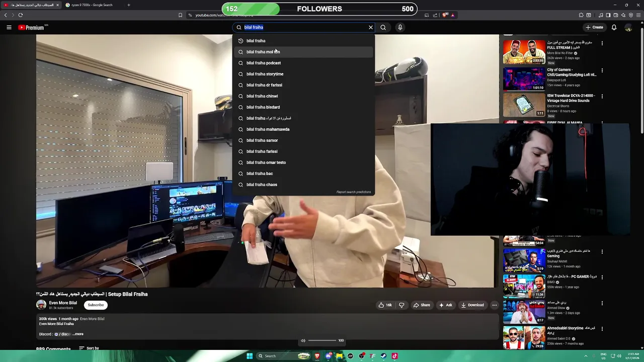Go to the YouTube Premium home logo
The width and height of the screenshot is (644, 362).
pyautogui.click(x=31, y=27)
